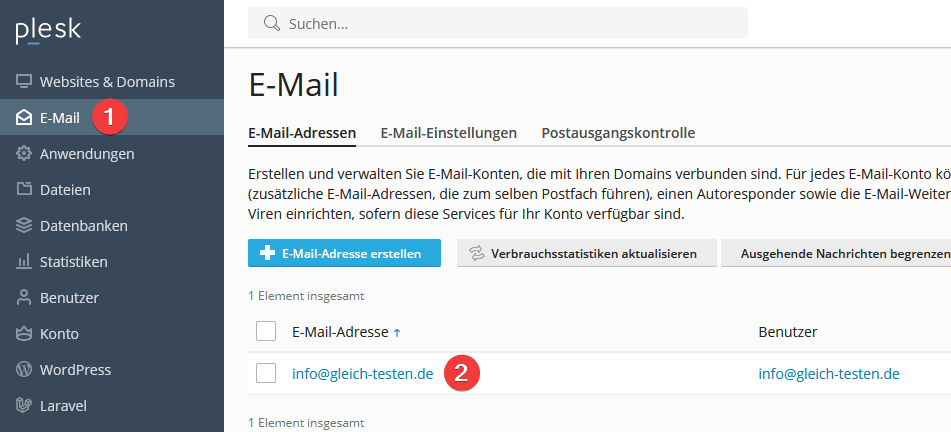Toggle the select-all checkbox in table header
This screenshot has height=432, width=951.
(x=266, y=331)
